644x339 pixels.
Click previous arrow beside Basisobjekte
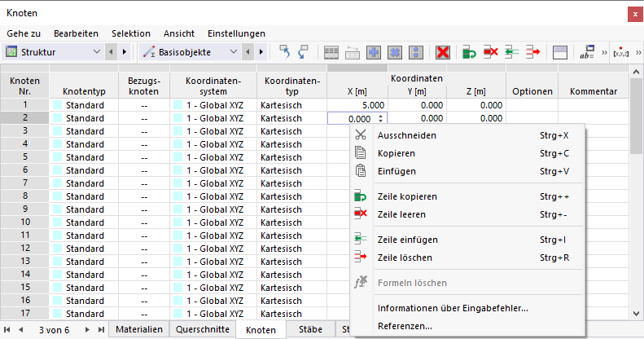click(248, 52)
